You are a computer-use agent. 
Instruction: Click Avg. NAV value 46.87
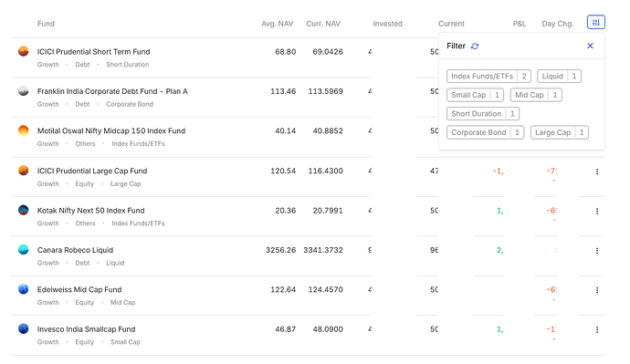(x=285, y=329)
